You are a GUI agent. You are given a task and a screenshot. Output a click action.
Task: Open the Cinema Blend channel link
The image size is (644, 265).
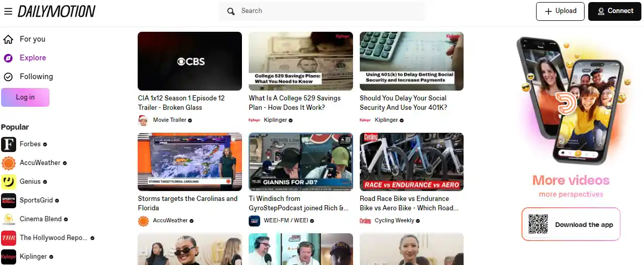(x=41, y=219)
